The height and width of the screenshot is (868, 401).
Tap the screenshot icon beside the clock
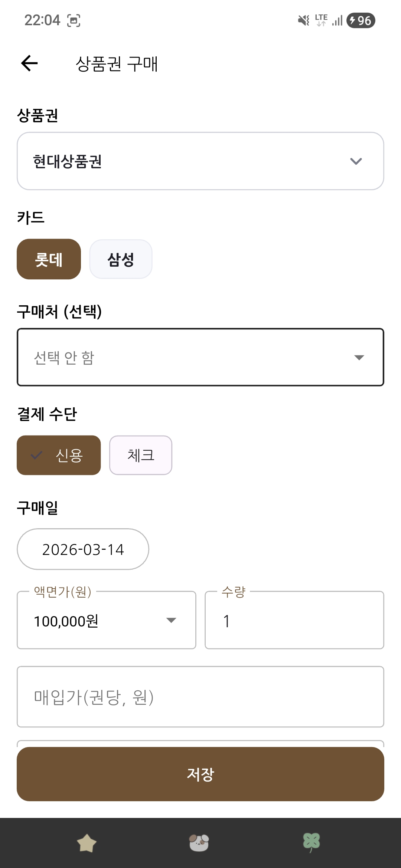(x=74, y=20)
